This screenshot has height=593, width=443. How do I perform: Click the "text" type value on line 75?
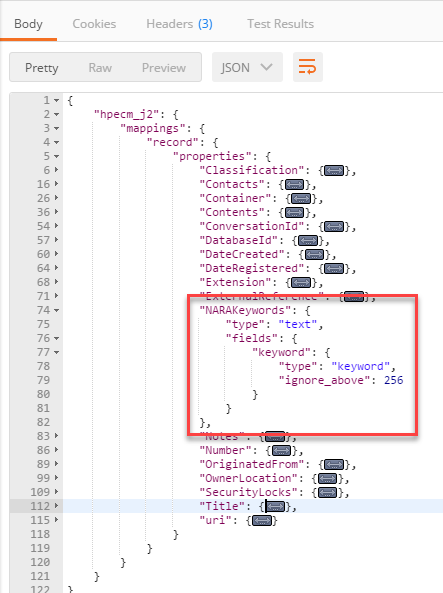pyautogui.click(x=298, y=324)
